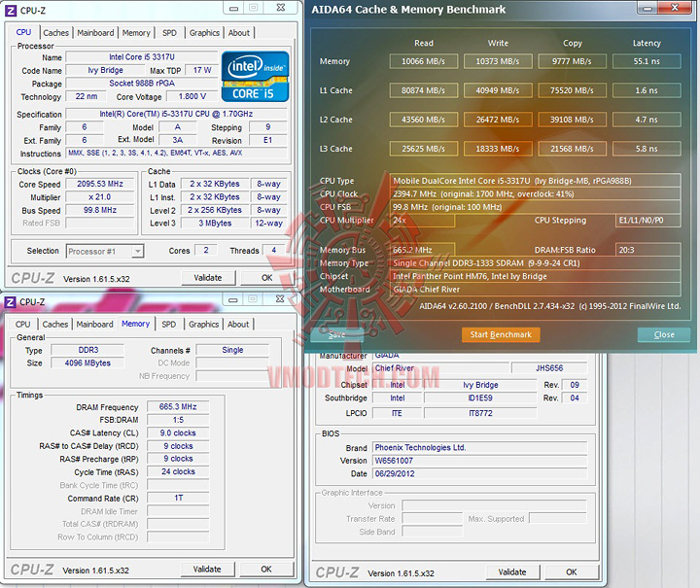Minimize the top CPU-Z window
Screen dimensions: 700x588
[233, 8]
